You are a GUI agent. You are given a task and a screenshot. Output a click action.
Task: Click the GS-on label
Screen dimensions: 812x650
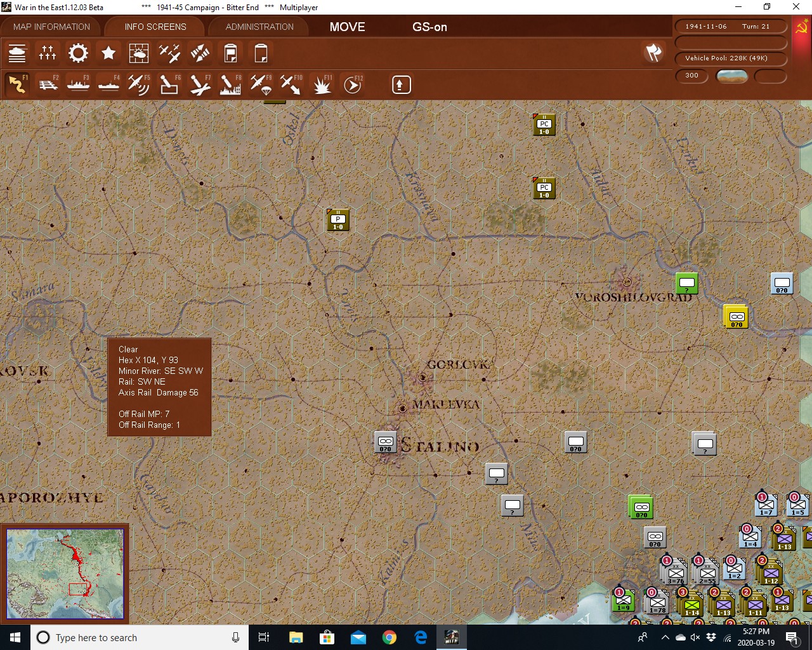[x=430, y=27]
